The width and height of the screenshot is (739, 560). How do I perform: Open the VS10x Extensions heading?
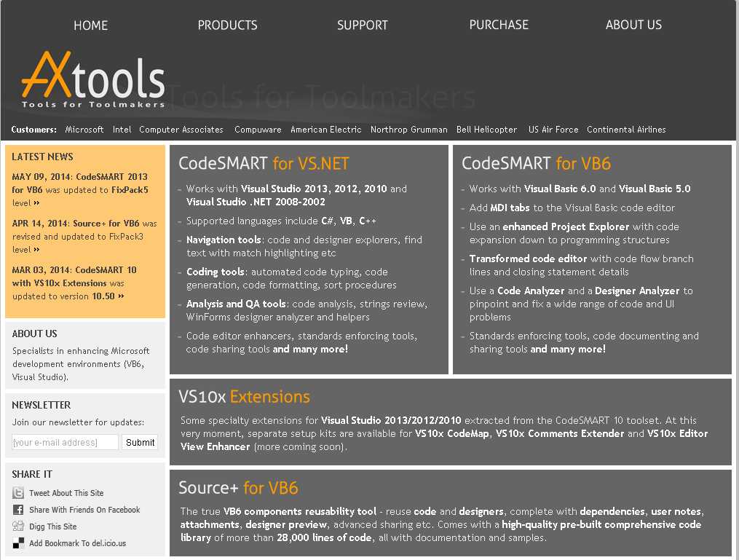click(x=244, y=396)
